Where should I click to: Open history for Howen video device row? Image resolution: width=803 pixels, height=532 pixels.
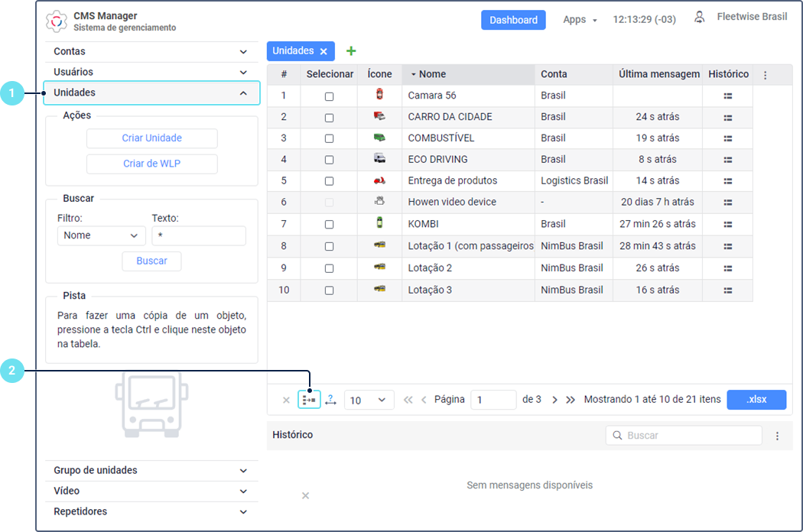tap(728, 203)
